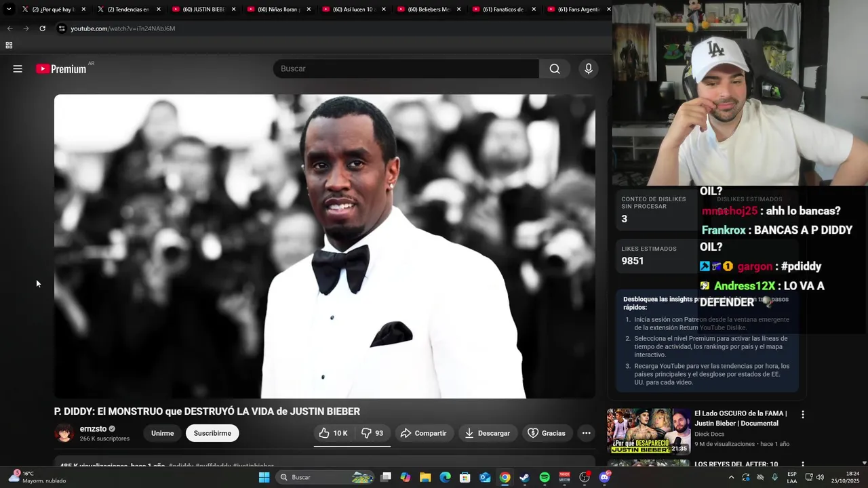Viewport: 868px width, 488px height.
Task: Click the taskbar Buscar search box
Action: point(326,477)
